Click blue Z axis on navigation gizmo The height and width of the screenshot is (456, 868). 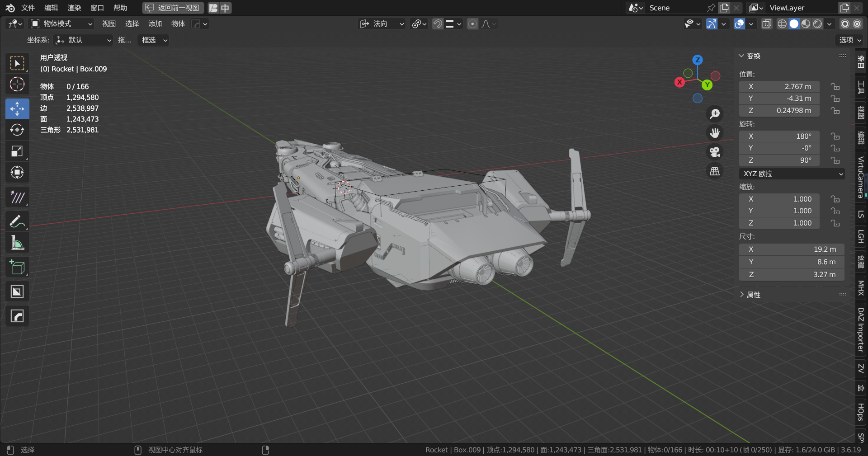click(x=698, y=60)
